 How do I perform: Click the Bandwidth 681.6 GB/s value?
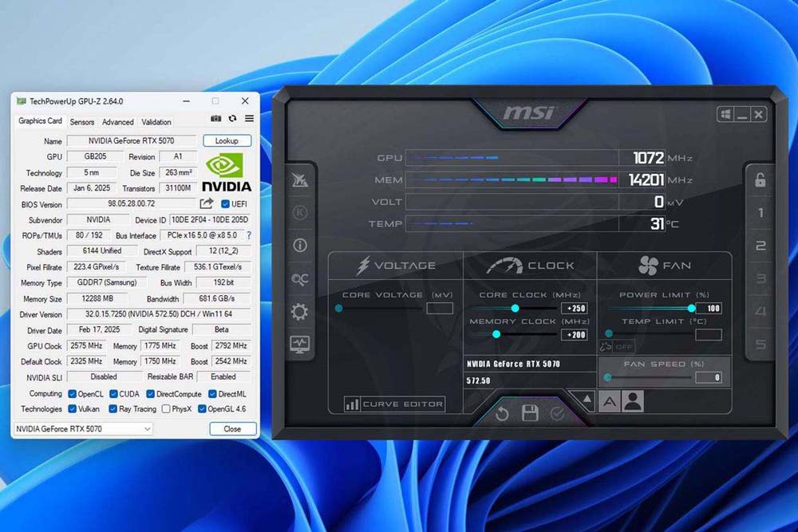[217, 298]
